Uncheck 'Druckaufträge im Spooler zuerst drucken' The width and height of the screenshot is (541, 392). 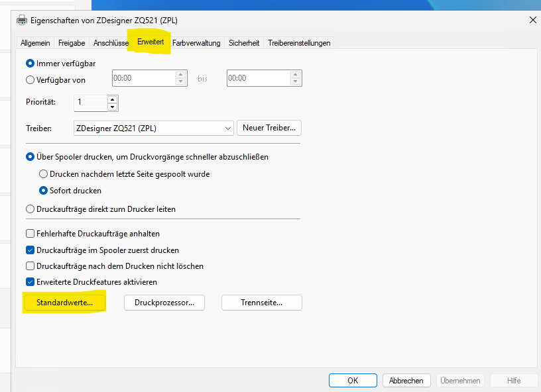tap(30, 250)
